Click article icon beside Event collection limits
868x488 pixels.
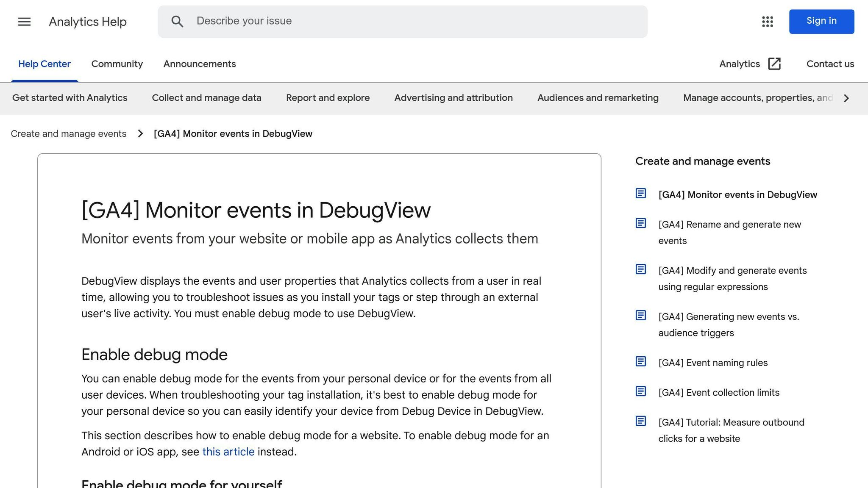tap(641, 391)
